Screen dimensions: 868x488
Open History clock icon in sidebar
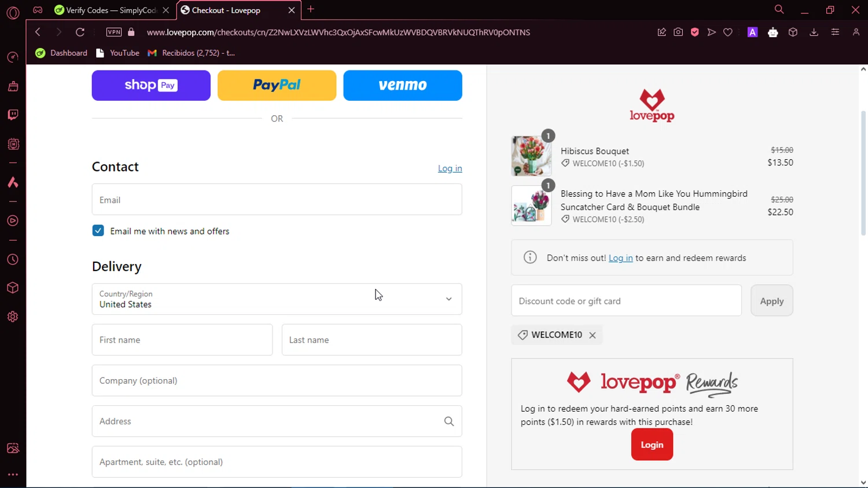[x=13, y=259]
